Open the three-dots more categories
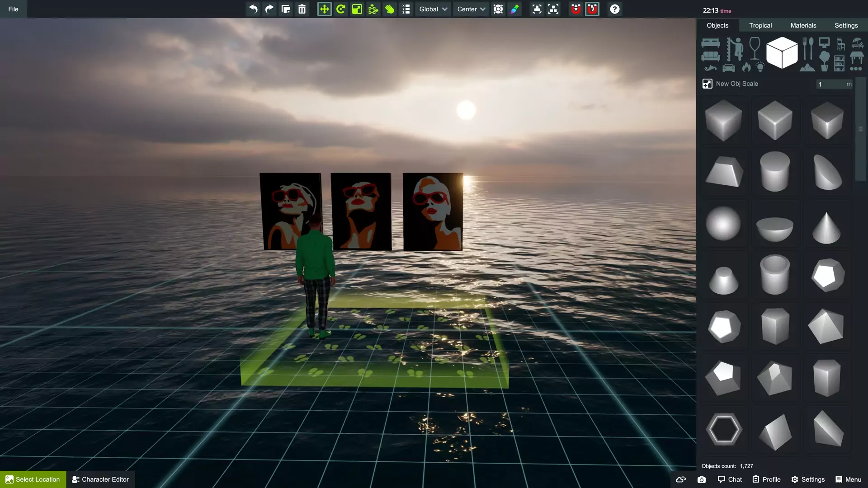The image size is (868, 488). pos(856,69)
